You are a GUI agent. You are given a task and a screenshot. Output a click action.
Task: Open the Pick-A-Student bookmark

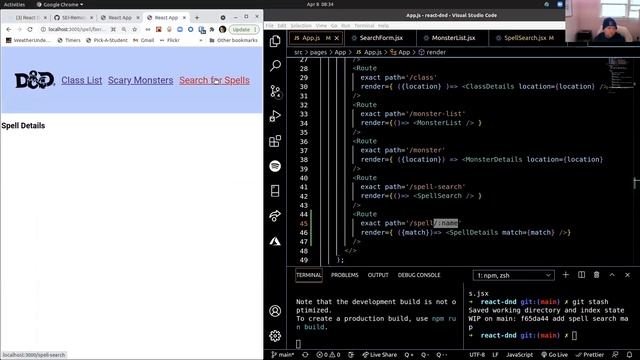(107, 40)
